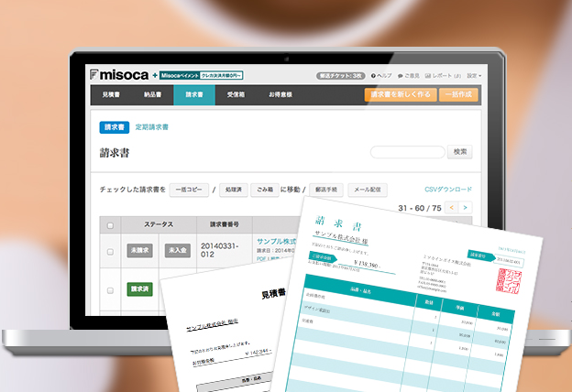This screenshot has height=392, width=572.
Task: Expand the 設定 settings dropdown
Action: [x=474, y=75]
